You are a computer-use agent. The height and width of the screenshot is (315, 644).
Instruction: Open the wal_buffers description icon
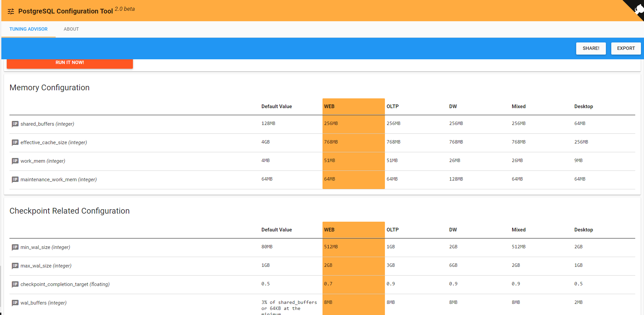coord(15,303)
